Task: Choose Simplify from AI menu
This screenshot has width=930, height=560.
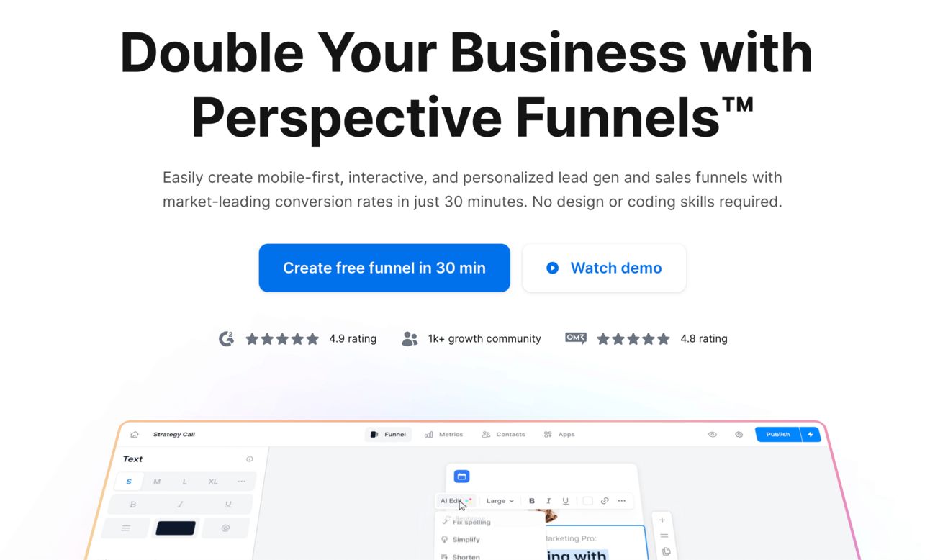Action: tap(461, 540)
